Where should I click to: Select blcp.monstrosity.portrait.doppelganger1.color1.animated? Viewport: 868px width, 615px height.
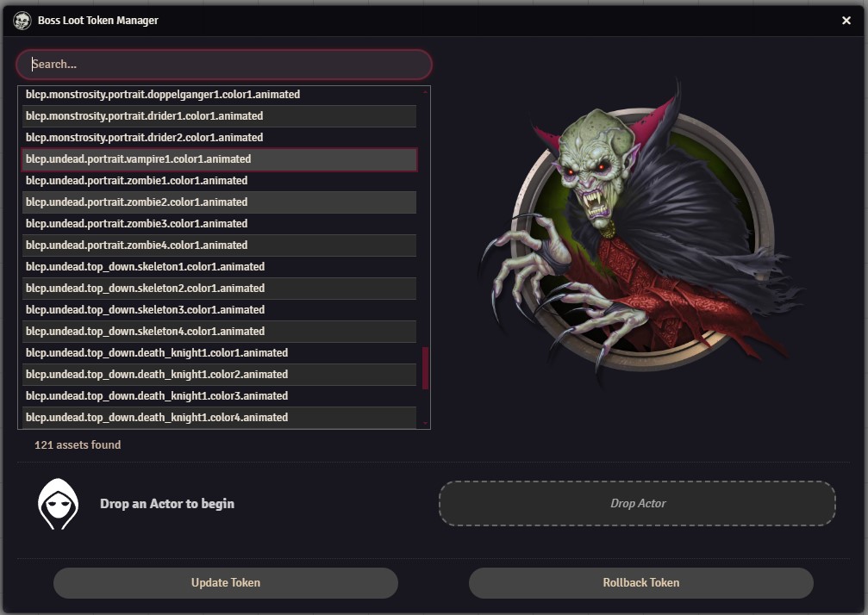tap(219, 95)
